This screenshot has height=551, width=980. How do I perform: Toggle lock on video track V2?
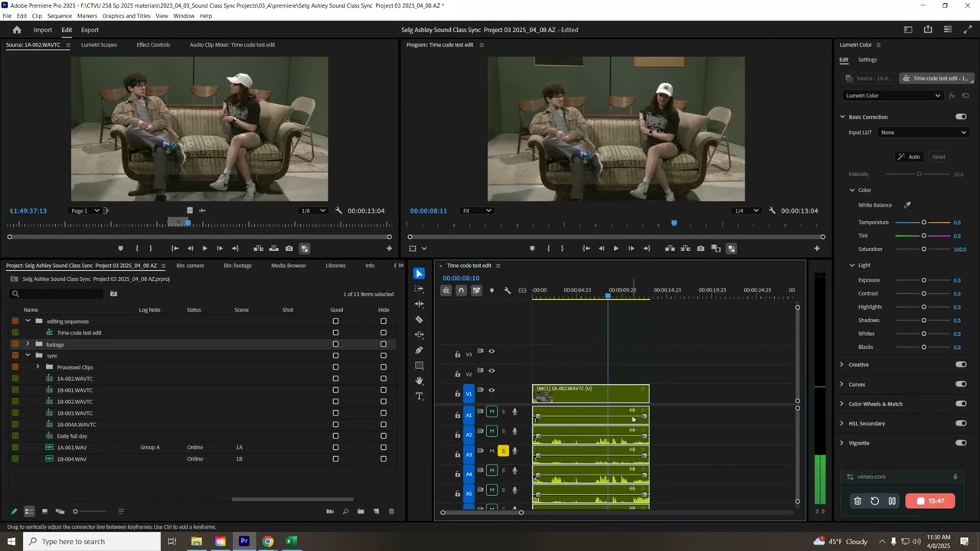pos(458,373)
